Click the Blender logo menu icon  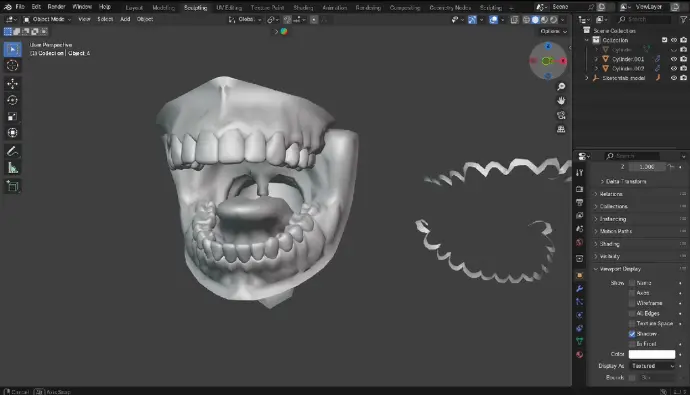click(7, 7)
